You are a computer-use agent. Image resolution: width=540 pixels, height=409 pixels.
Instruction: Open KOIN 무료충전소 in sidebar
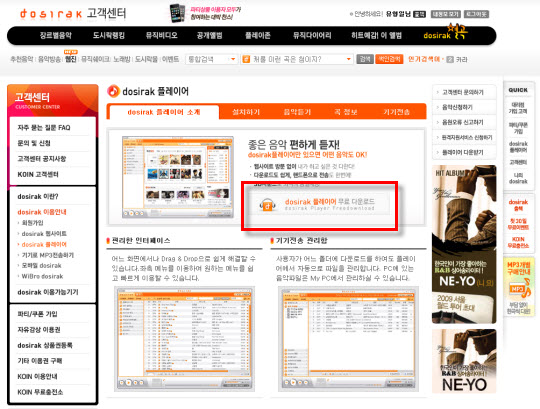tap(40, 392)
